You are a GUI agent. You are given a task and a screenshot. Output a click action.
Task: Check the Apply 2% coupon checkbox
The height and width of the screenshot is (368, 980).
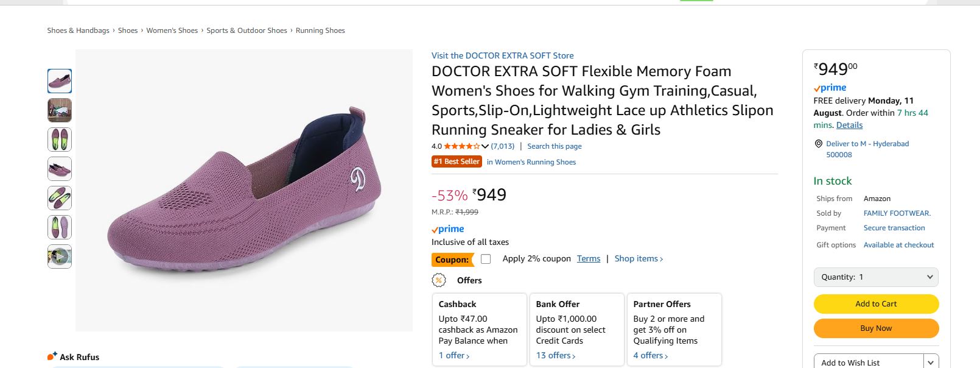pyautogui.click(x=485, y=258)
